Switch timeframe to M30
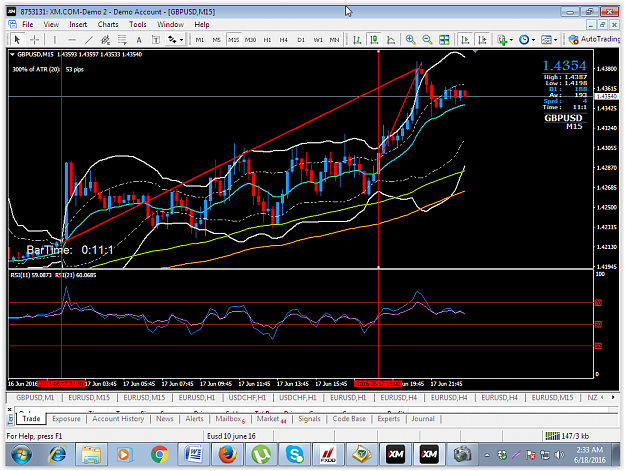 tap(250, 39)
